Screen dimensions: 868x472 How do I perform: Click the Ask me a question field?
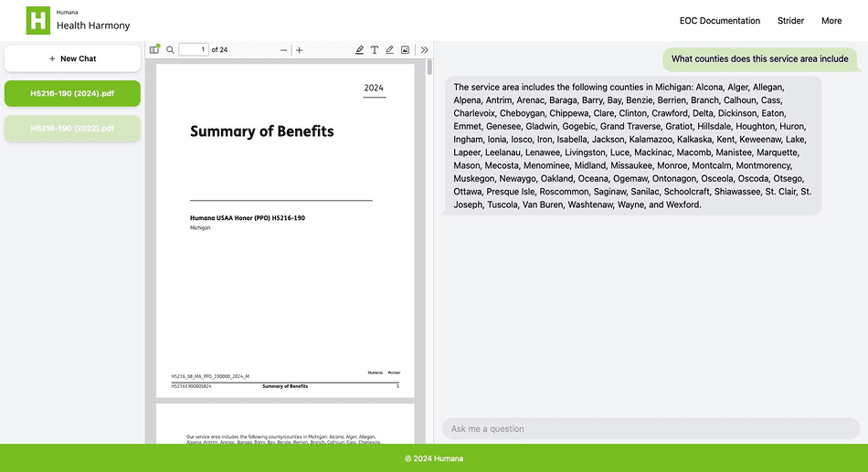pos(651,429)
